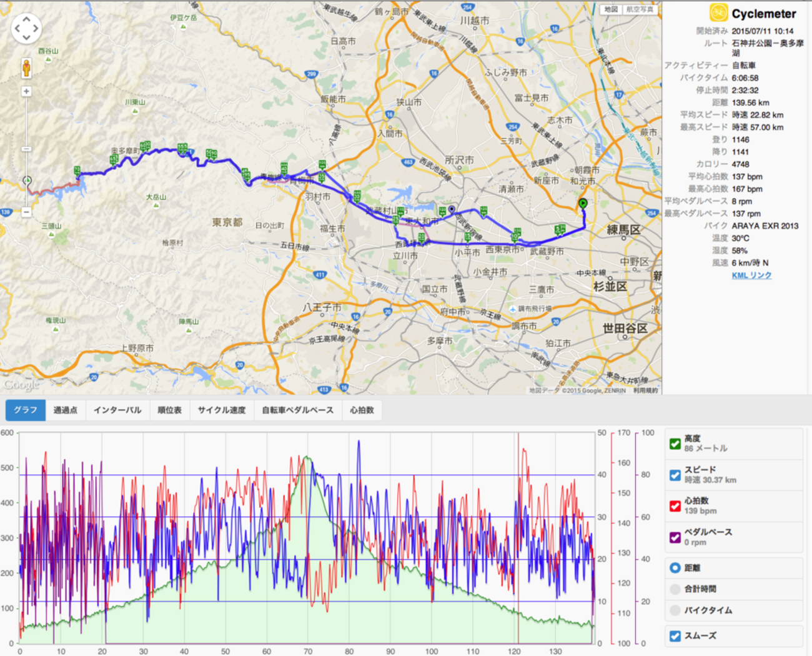
Task: Click the 20 km marker on the route
Action: click(x=422, y=237)
